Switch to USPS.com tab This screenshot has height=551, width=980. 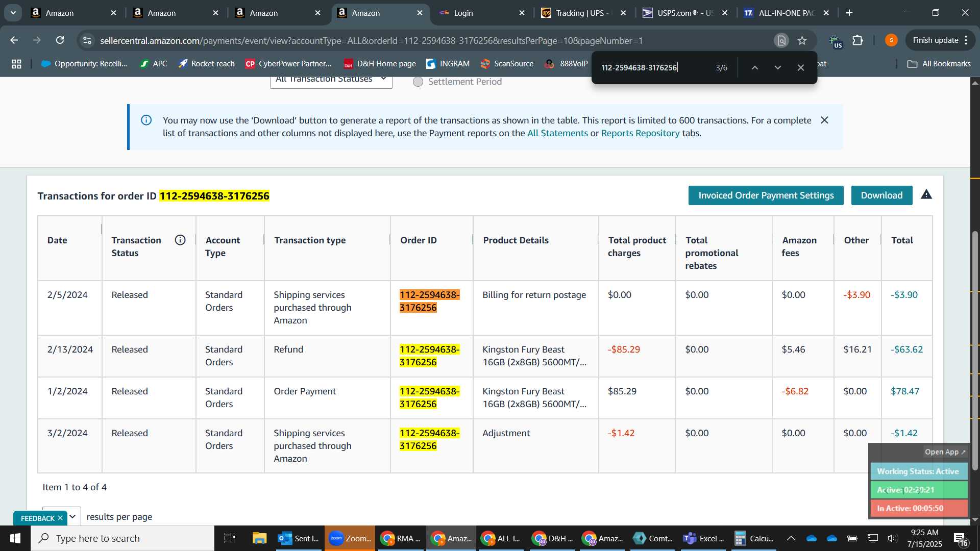click(x=685, y=13)
